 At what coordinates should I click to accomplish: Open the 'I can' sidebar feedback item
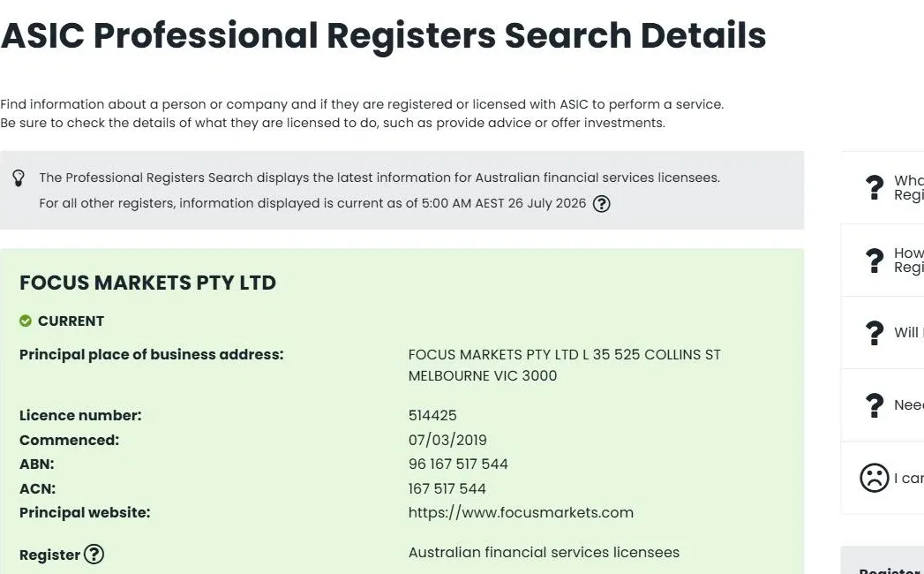tap(883, 478)
